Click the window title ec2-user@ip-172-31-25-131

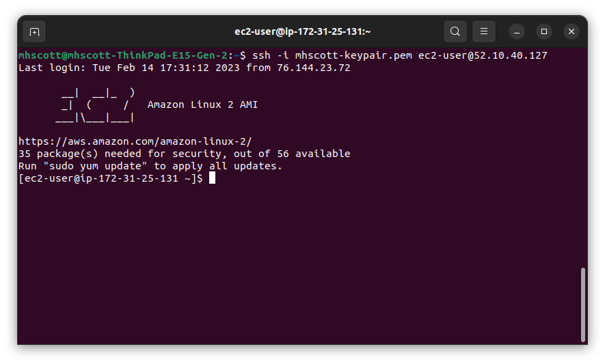tap(302, 31)
